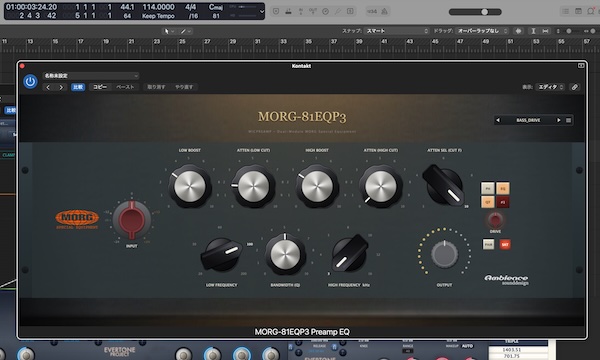
Task: Go to previous preset with left chevron
Action: (x=48, y=87)
